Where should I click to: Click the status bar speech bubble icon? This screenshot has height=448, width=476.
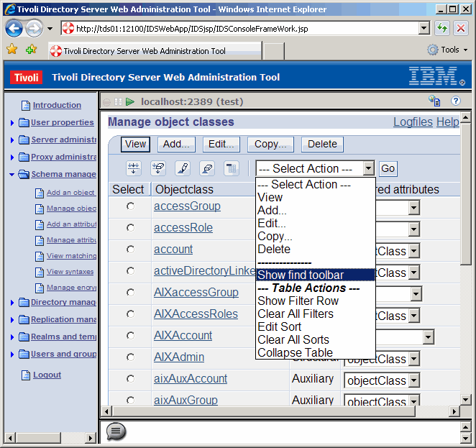pyautogui.click(x=116, y=431)
